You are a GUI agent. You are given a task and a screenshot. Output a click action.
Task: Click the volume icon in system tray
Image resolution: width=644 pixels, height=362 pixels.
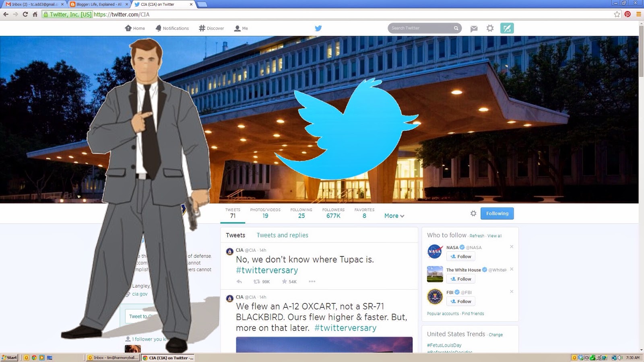click(620, 358)
